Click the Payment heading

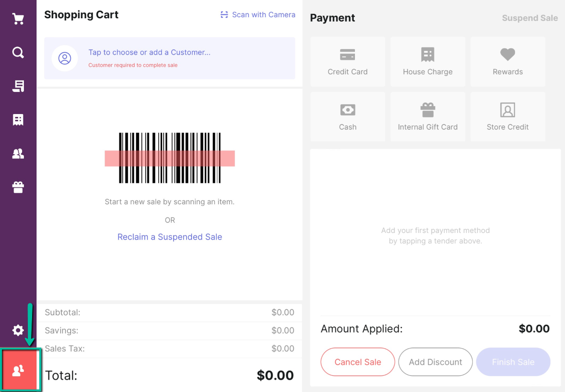coord(332,18)
